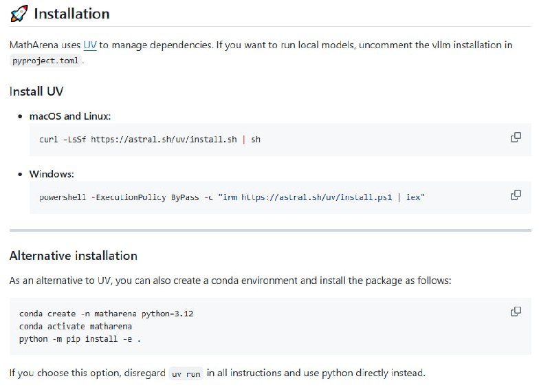550x392 pixels.
Task: Click the paragraph about creating a conda environment
Action: [230, 281]
